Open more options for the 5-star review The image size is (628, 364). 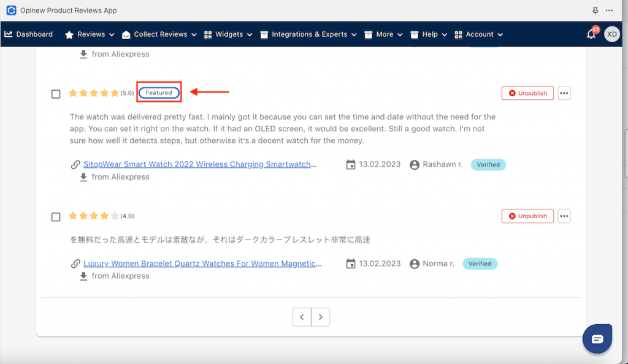click(x=564, y=93)
